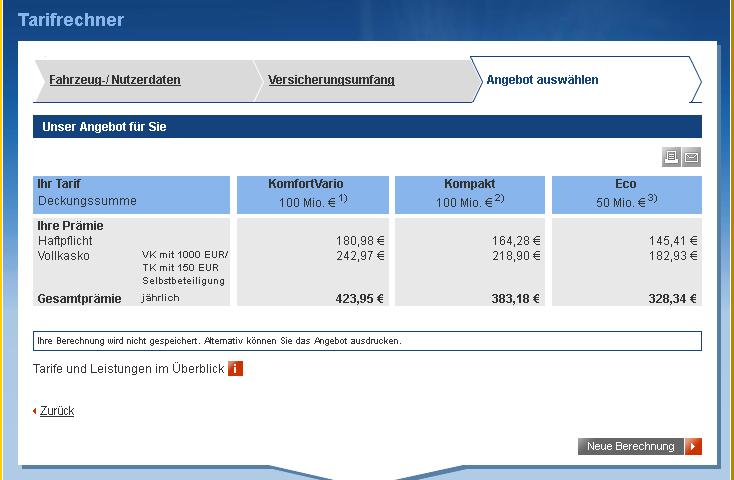Click the KomfortVario total 423,95 €
The image size is (734, 480).
coord(359,299)
